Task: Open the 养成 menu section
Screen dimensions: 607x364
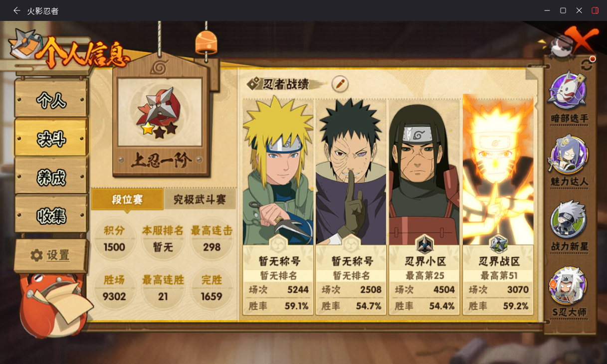Action: 51,178
